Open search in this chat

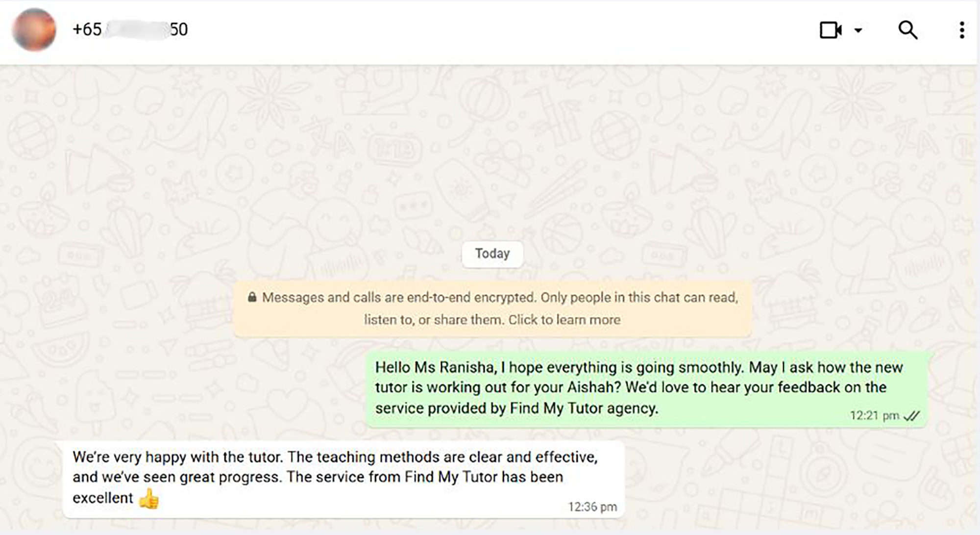(907, 30)
